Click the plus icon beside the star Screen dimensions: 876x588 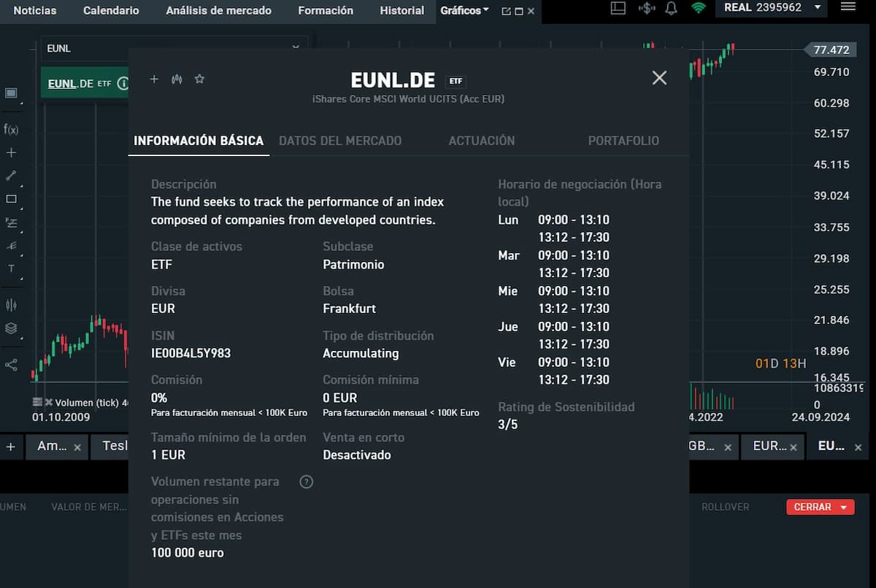click(x=154, y=79)
